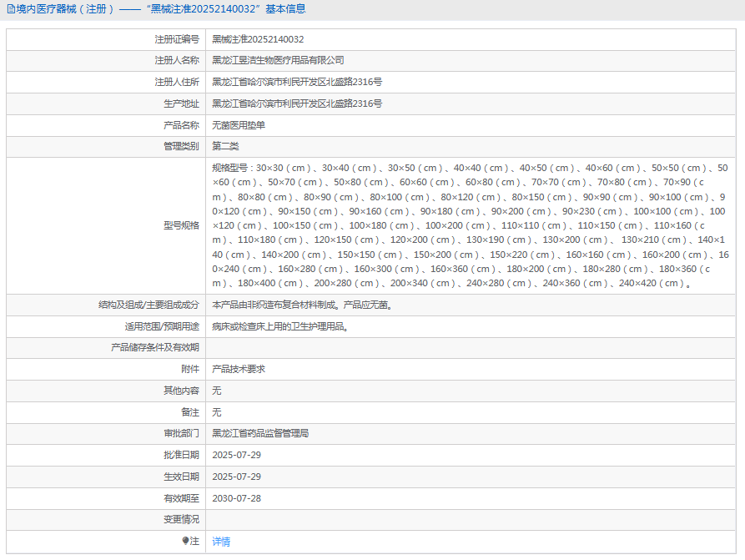Click the 型号规格 label
The height and width of the screenshot is (560, 745).
(182, 225)
